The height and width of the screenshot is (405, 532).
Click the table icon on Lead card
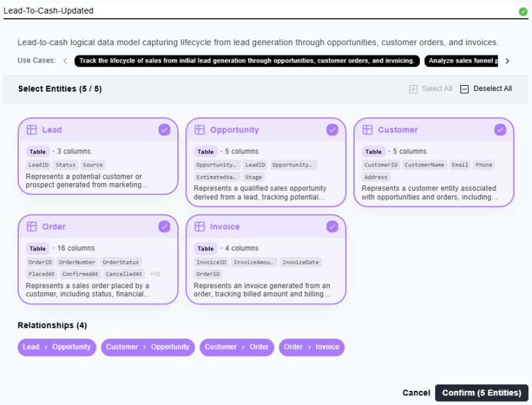pos(32,130)
